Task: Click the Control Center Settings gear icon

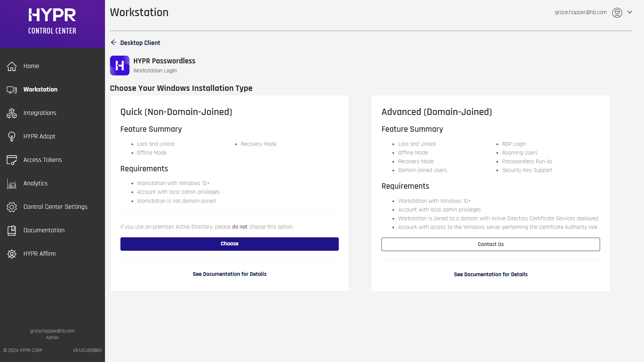Action: [x=12, y=207]
